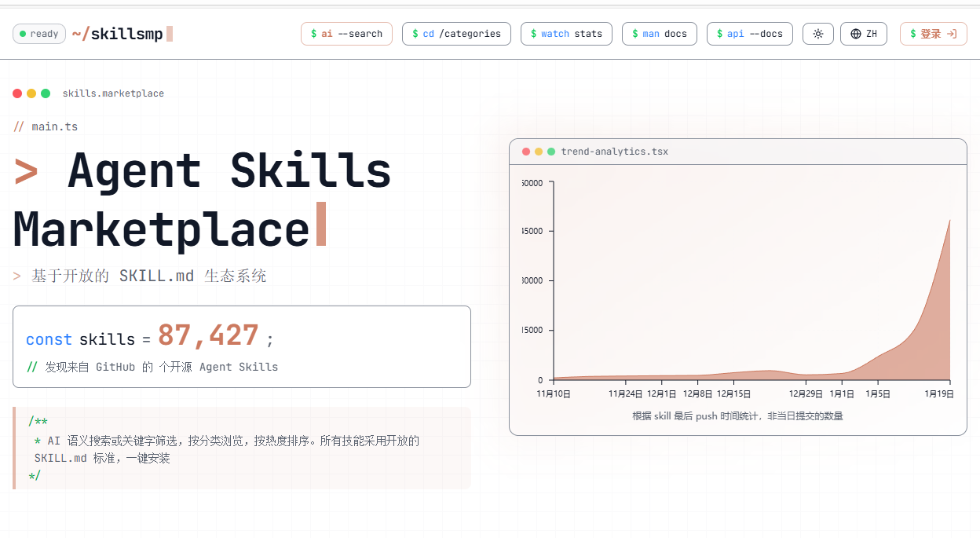Open man docs link
980x538 pixels.
659,34
